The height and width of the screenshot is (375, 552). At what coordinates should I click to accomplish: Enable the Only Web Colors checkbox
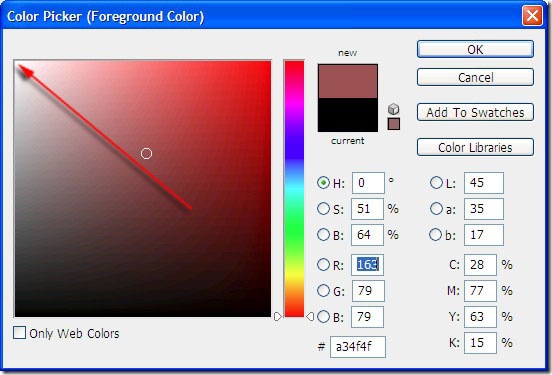[19, 332]
